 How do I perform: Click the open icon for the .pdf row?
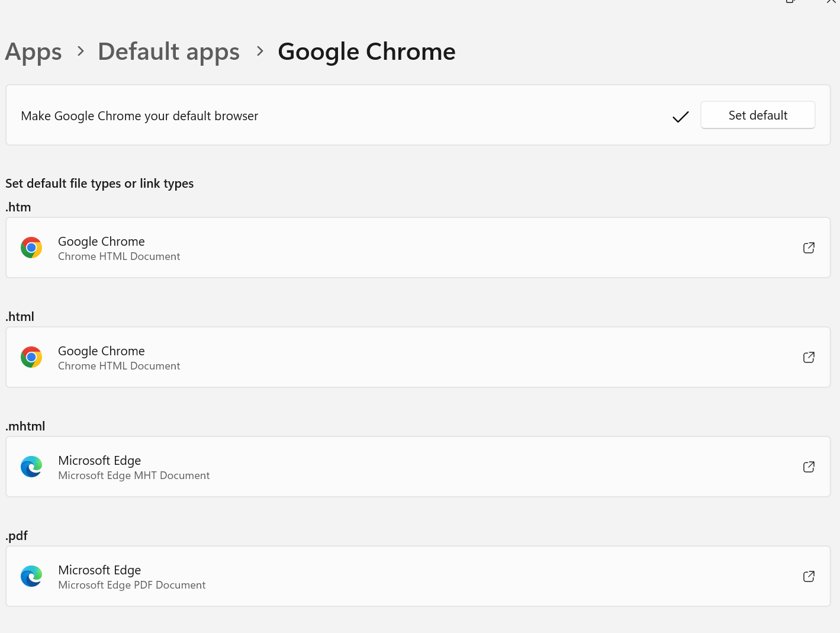[x=809, y=576]
